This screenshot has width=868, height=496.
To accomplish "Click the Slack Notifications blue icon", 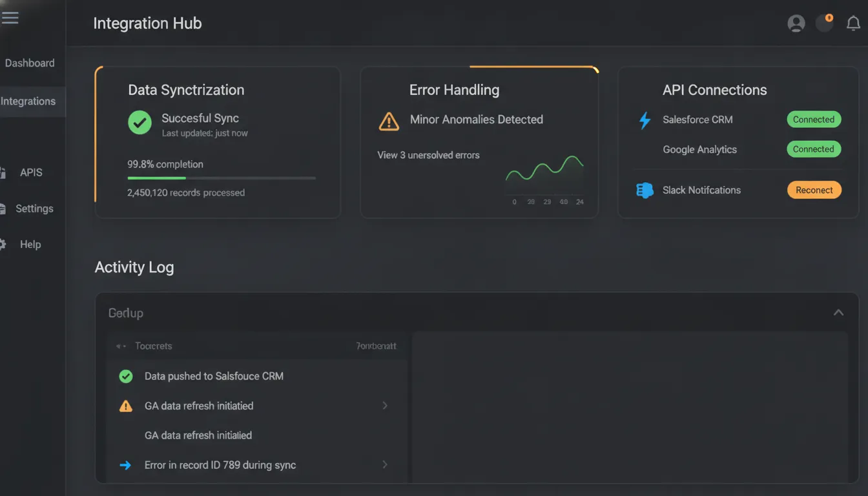I will click(x=645, y=191).
